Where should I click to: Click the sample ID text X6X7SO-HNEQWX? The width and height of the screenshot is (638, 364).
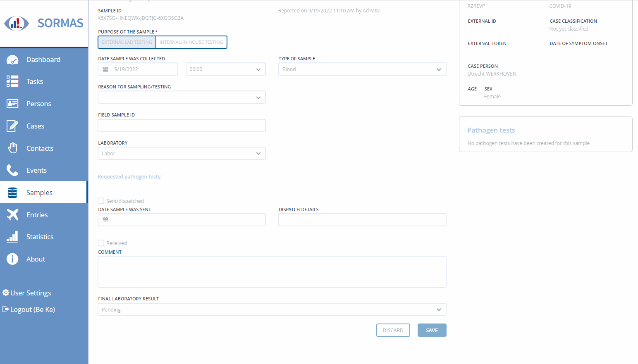pos(141,18)
